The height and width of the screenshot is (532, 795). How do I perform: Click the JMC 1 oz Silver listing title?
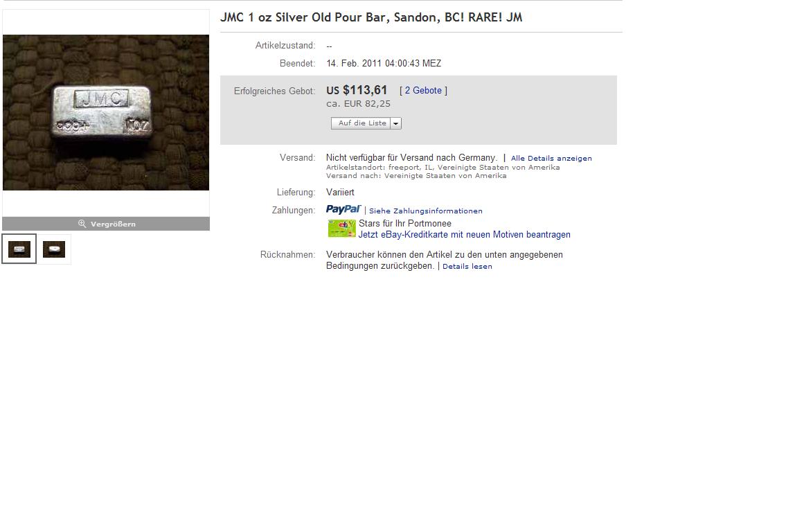[x=371, y=17]
